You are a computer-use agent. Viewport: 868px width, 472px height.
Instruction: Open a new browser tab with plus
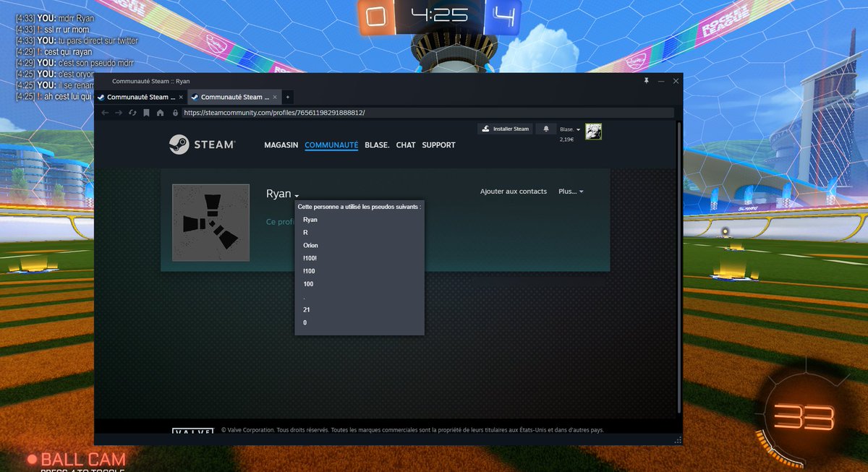(288, 97)
